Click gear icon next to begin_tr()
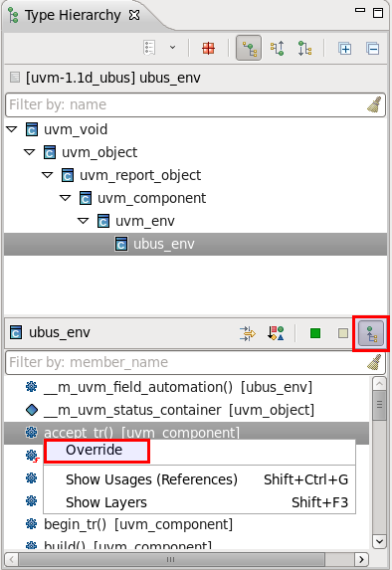 pos(32,524)
